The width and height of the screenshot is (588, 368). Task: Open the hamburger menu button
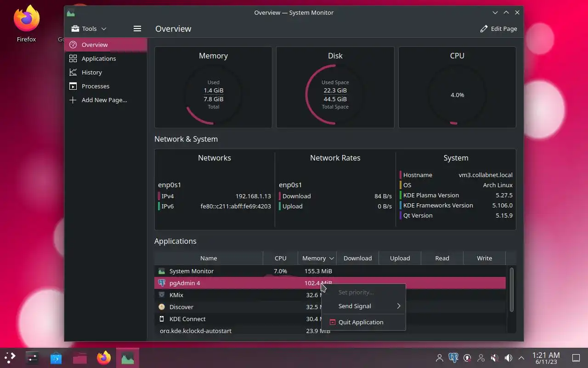tap(137, 29)
